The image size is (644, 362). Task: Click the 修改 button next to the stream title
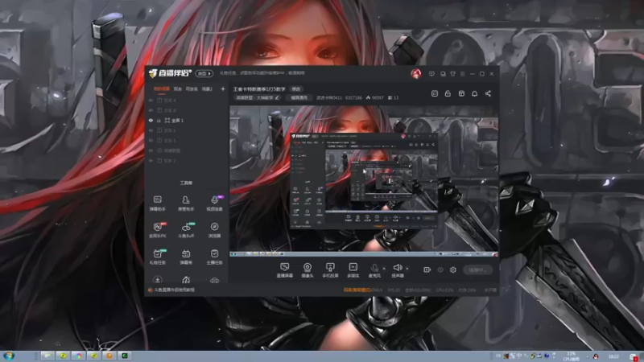[x=296, y=89]
